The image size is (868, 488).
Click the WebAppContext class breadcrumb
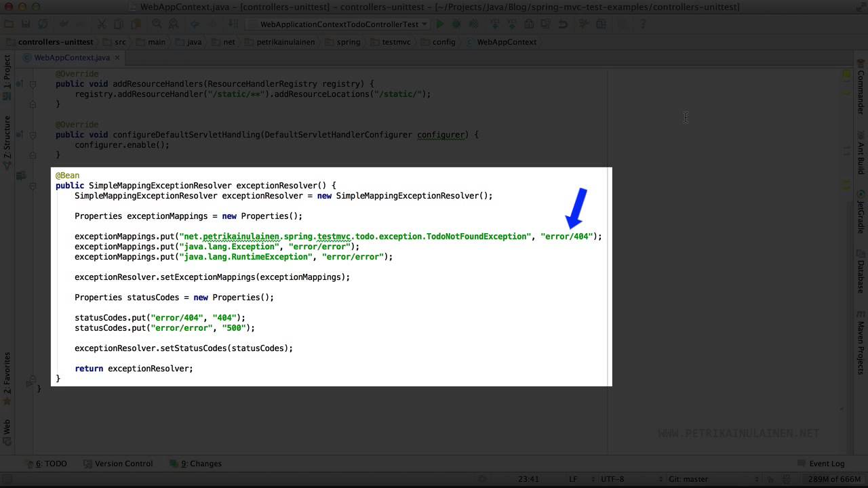[x=501, y=42]
